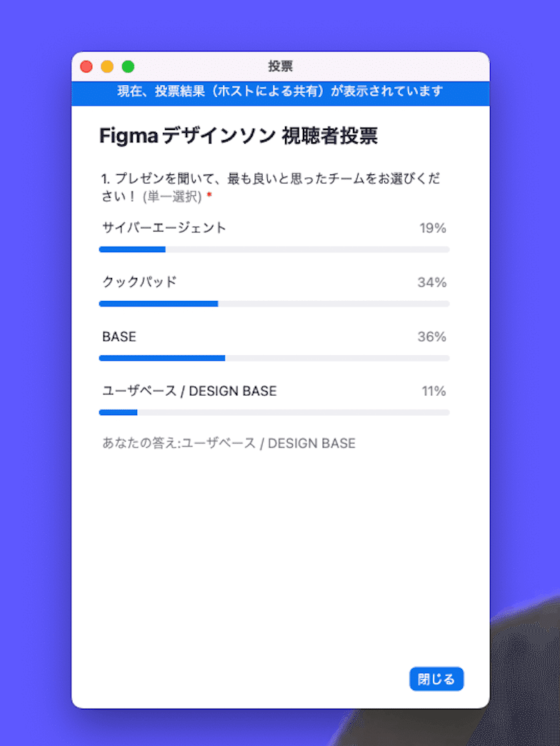Click the ユーザベース / DESIGN BASE option
The width and height of the screenshot is (560, 746).
(x=189, y=391)
